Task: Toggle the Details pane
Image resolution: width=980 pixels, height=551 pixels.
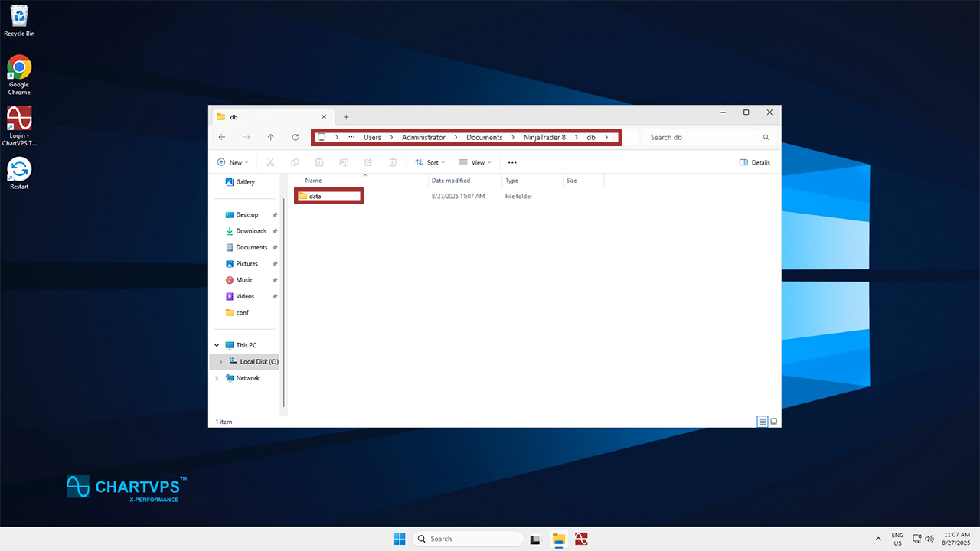Action: [x=755, y=162]
